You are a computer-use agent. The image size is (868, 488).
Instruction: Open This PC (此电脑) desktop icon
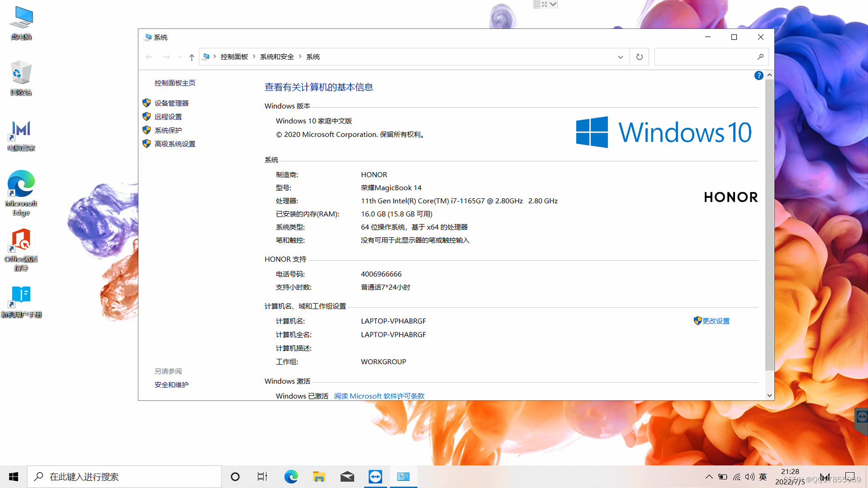21,23
